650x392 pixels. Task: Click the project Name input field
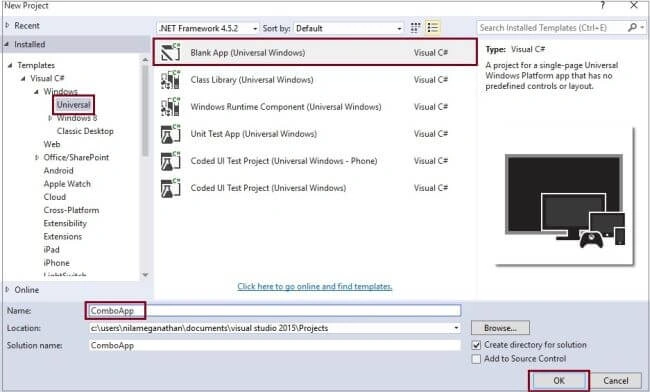(274, 310)
